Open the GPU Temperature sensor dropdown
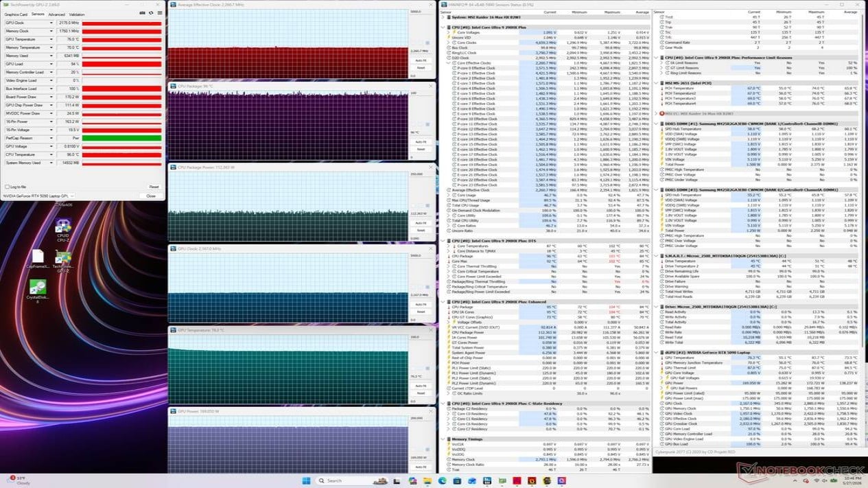This screenshot has width=868, height=488. pos(51,39)
